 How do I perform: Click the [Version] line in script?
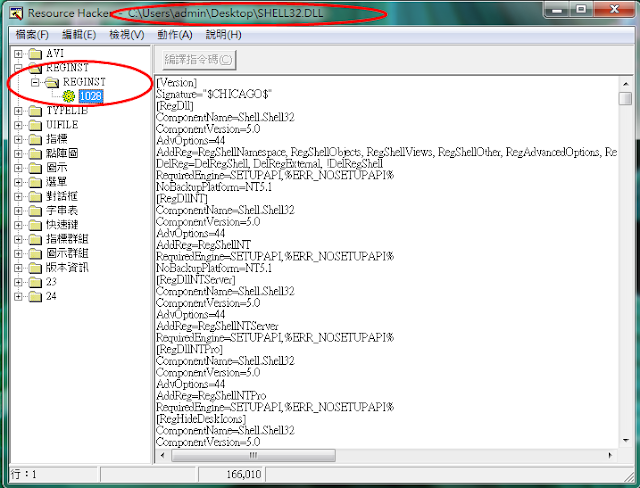[176, 82]
